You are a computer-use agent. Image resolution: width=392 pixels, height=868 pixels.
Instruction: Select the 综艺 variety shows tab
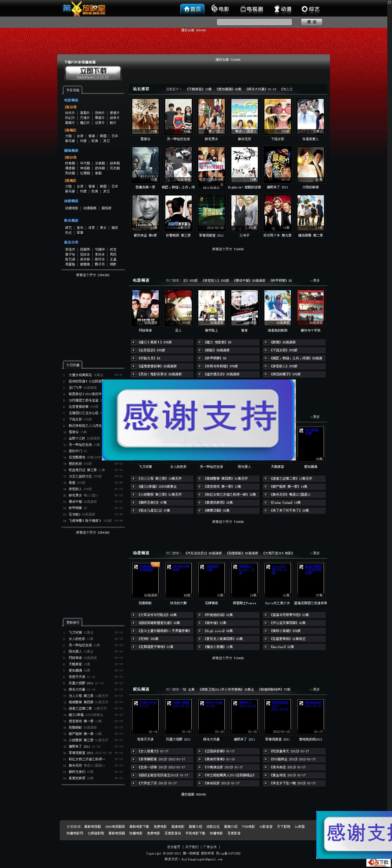[x=310, y=9]
